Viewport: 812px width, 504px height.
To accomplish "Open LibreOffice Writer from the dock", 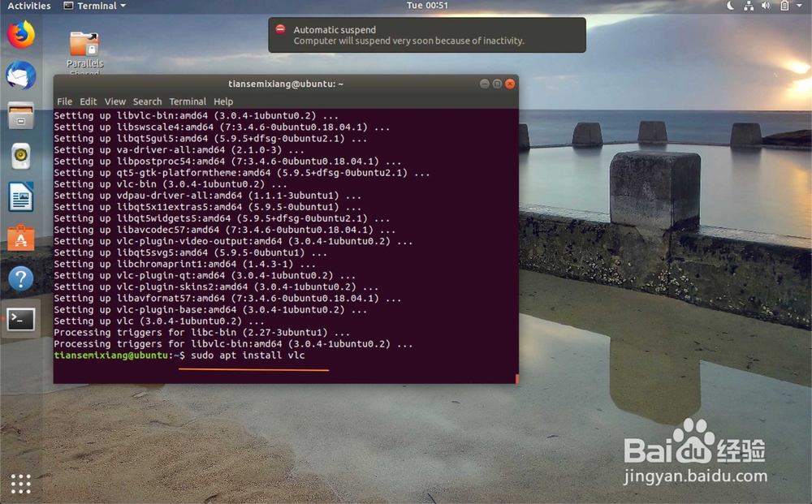I will [21, 196].
